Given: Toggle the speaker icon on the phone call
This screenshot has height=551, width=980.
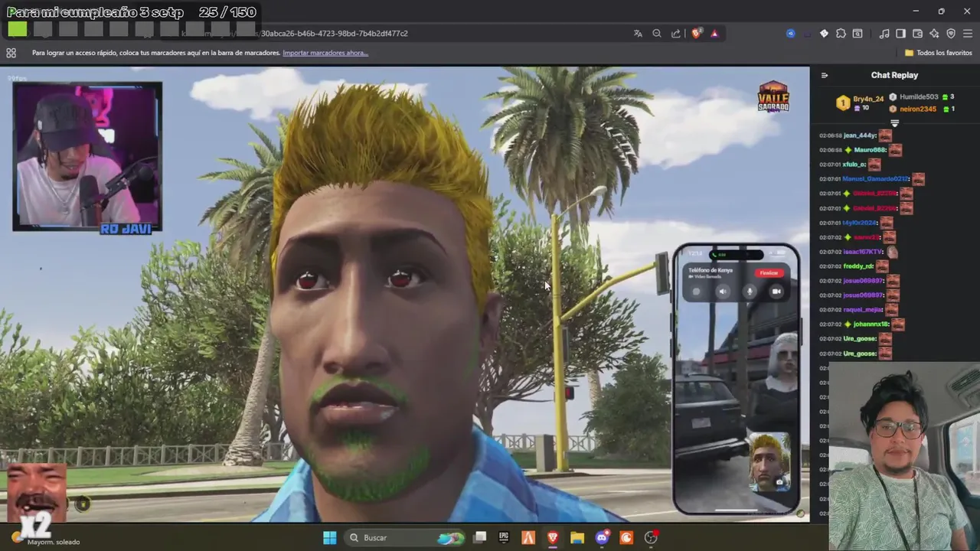Looking at the screenshot, I should pyautogui.click(x=723, y=292).
